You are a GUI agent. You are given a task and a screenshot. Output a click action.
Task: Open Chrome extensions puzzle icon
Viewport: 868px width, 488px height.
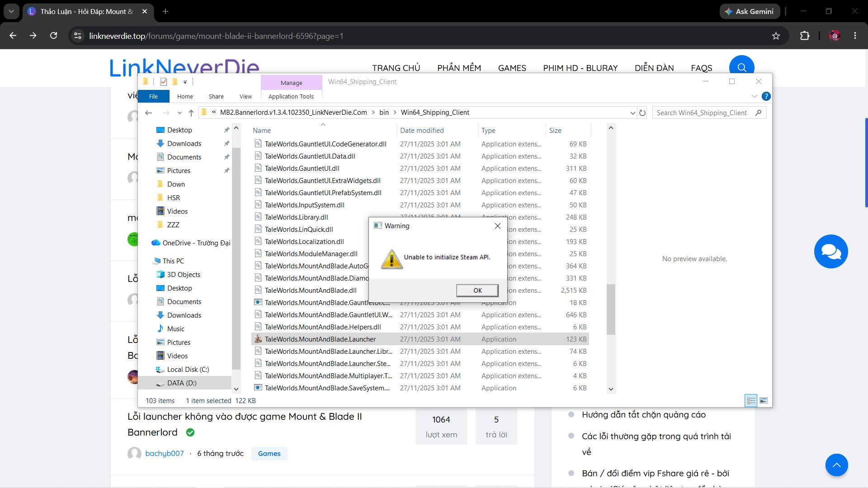click(805, 36)
